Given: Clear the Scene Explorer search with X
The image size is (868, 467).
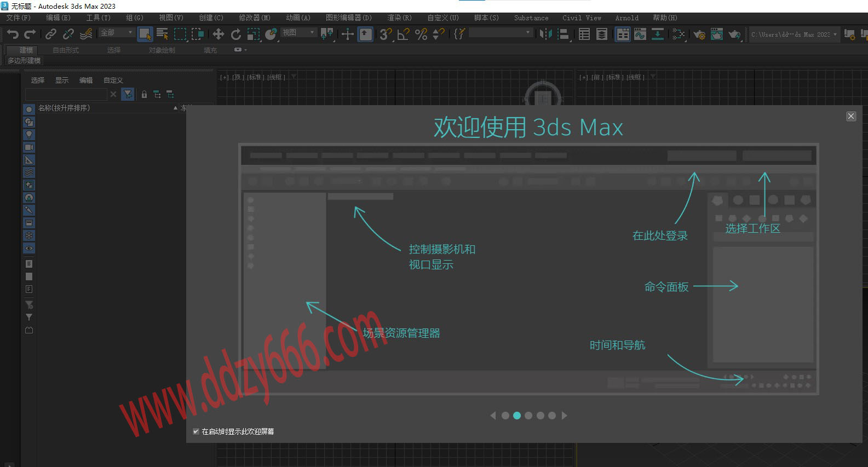Looking at the screenshot, I should coord(113,94).
